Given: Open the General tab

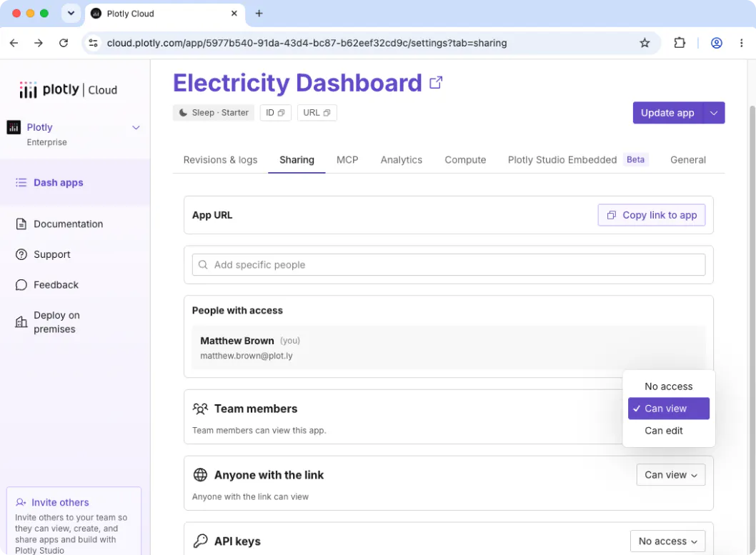Looking at the screenshot, I should click(x=688, y=160).
